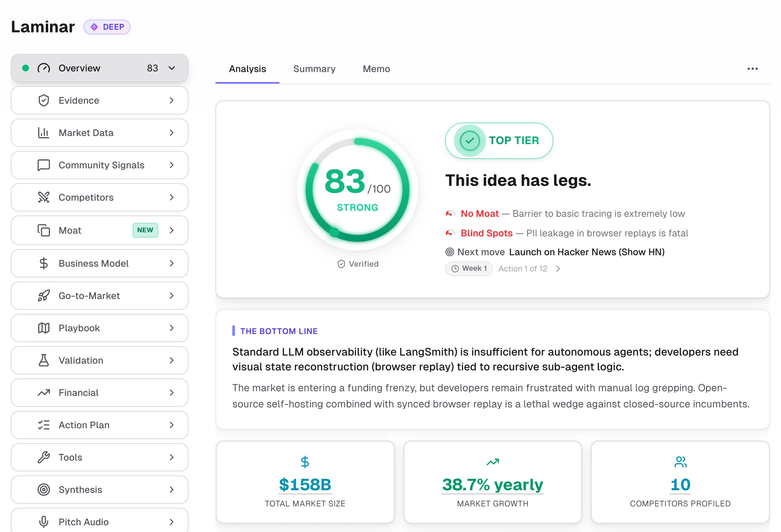Click the Verified shield icon under score
Viewport: 781px width, 532px height.
click(x=341, y=264)
